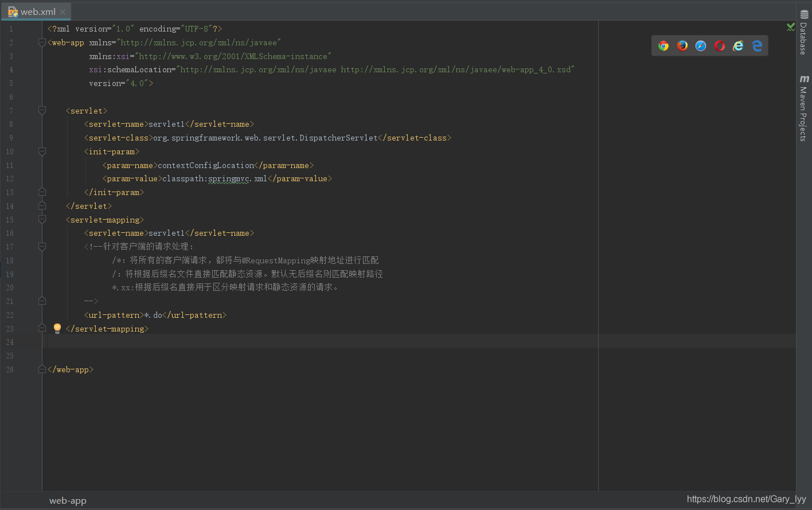812x510 pixels.
Task: Collapse the servlet tag fold on line 7
Action: click(42, 110)
